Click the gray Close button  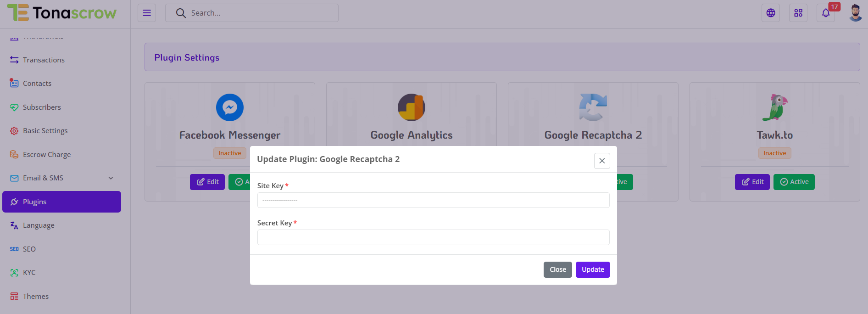[557, 269]
